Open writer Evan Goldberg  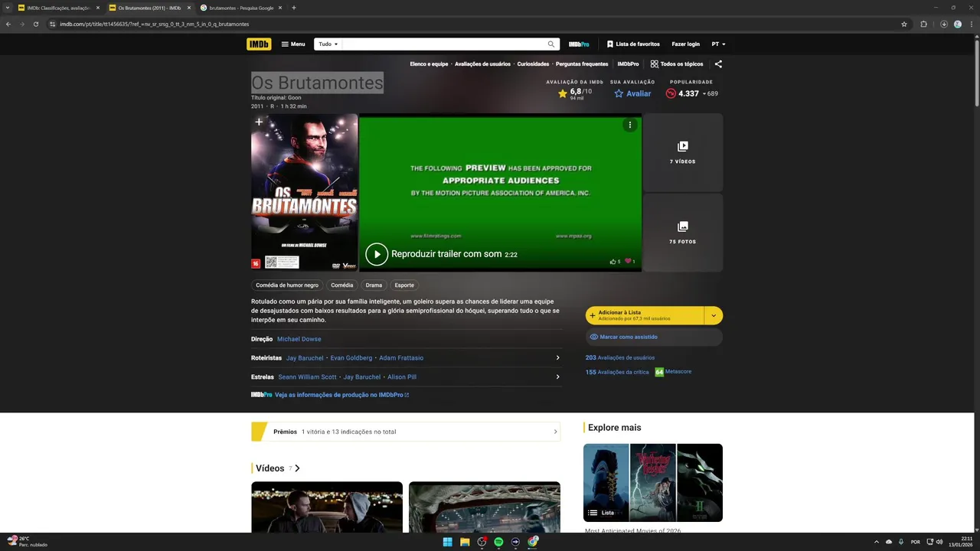point(351,358)
